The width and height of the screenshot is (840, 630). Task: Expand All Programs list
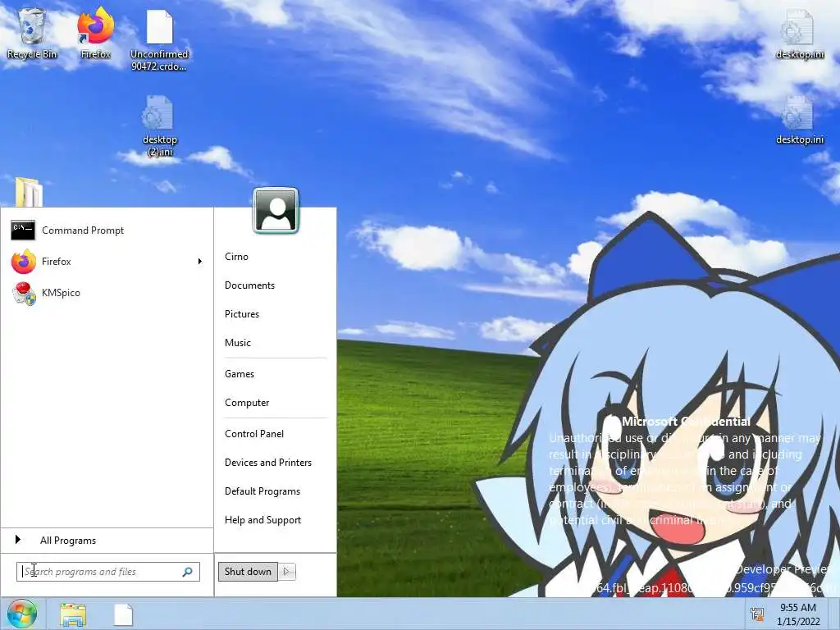(x=107, y=540)
